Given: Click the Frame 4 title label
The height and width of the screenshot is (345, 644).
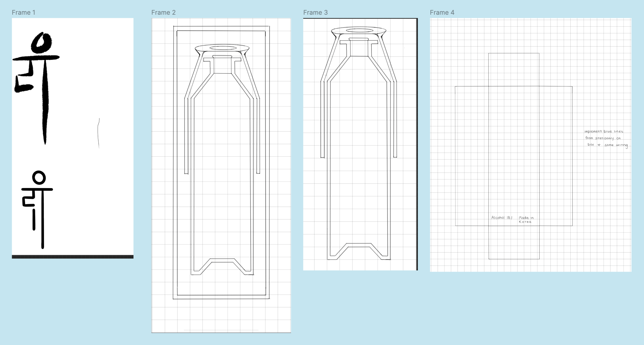Looking at the screenshot, I should pyautogui.click(x=442, y=12).
